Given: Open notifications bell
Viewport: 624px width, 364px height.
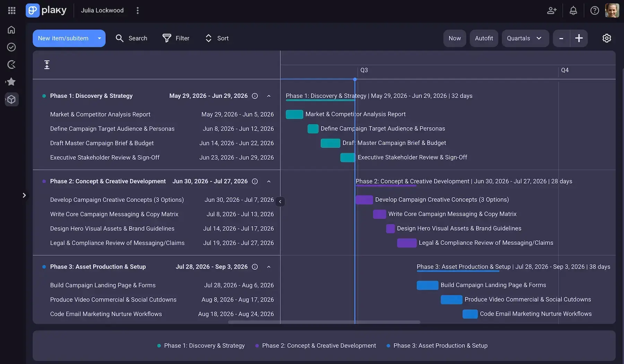Looking at the screenshot, I should 573,10.
